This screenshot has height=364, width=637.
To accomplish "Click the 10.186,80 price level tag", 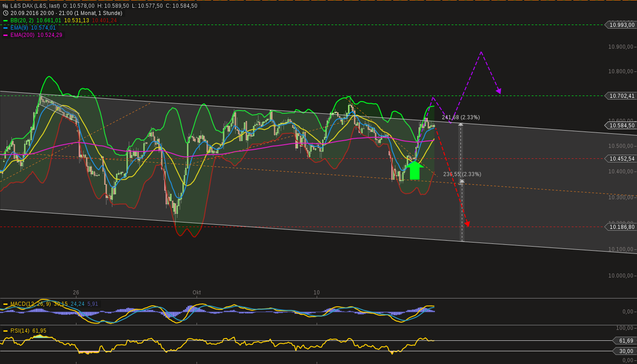I will tap(620, 227).
